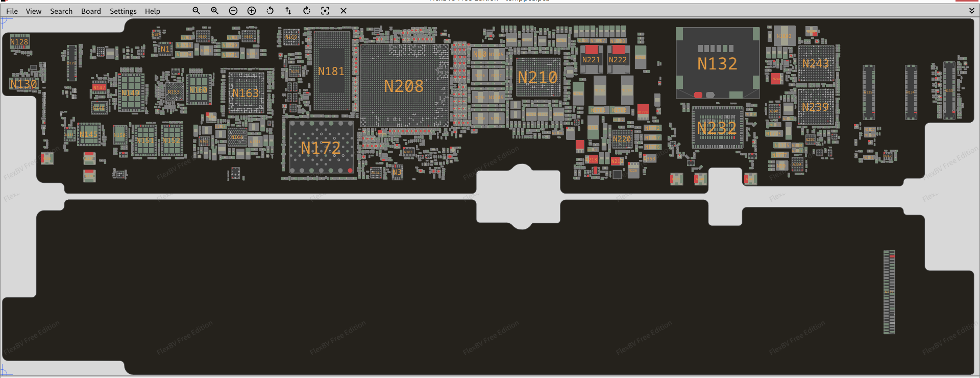980x378 pixels.
Task: Click the zoom-out magnifier icon
Action: click(x=196, y=11)
